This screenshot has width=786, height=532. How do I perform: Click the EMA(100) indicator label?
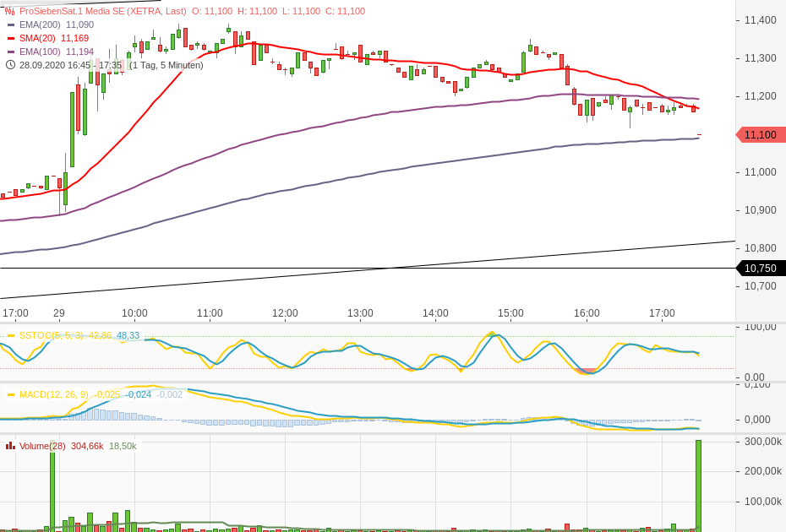[x=40, y=52]
